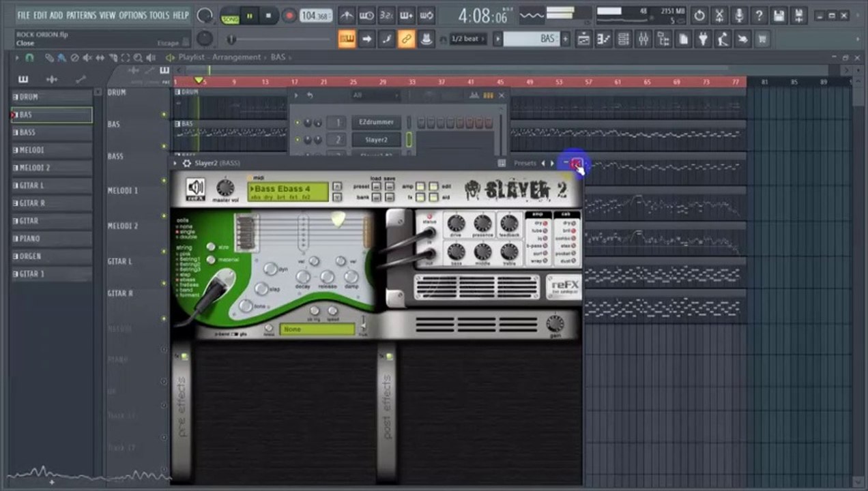
Task: Click the pause playback button
Action: pyautogui.click(x=250, y=16)
